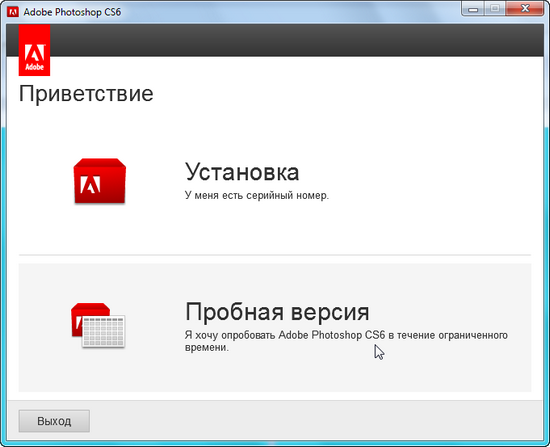The image size is (550, 447).
Task: Choose the Пробная версия heading
Action: click(277, 312)
